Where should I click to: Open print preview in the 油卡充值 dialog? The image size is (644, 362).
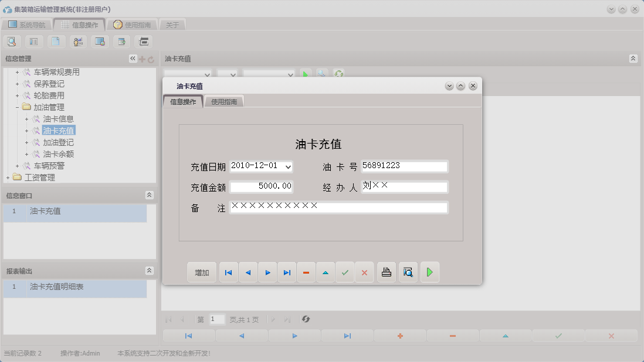coord(408,272)
